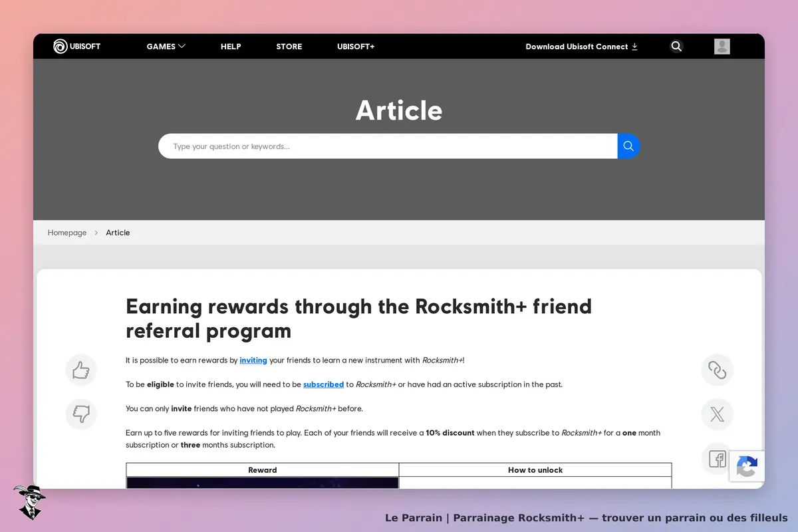Go to the STORE section
798x532 pixels.
click(x=289, y=47)
